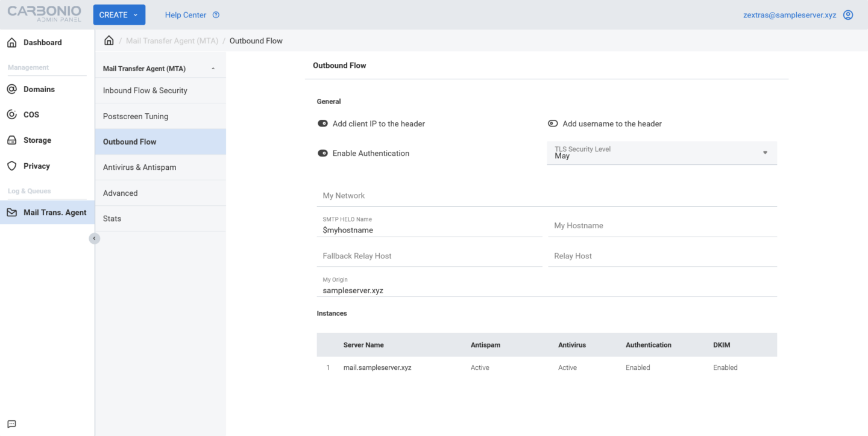
Task: Open the Stats section
Action: 112,218
